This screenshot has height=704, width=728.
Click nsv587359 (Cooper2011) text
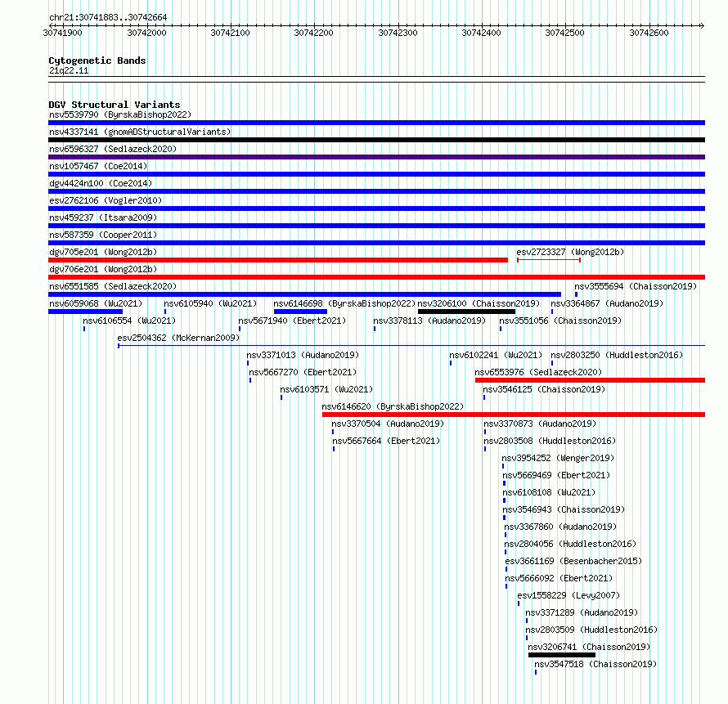103,235
